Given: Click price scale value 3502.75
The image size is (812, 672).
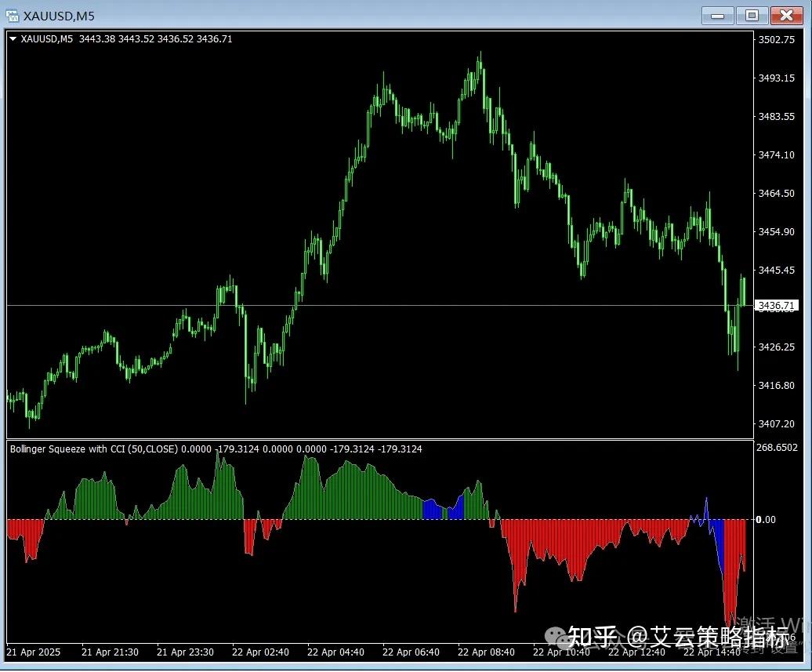Looking at the screenshot, I should point(776,39).
